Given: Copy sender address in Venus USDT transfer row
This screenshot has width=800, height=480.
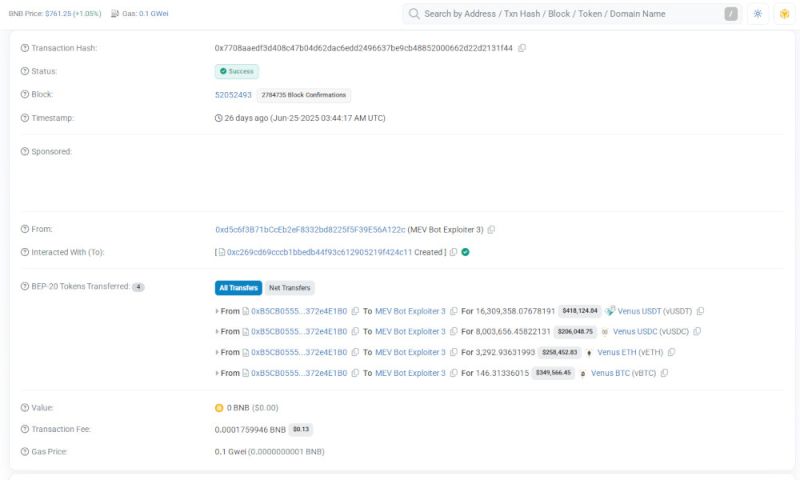Looking at the screenshot, I should 355,311.
